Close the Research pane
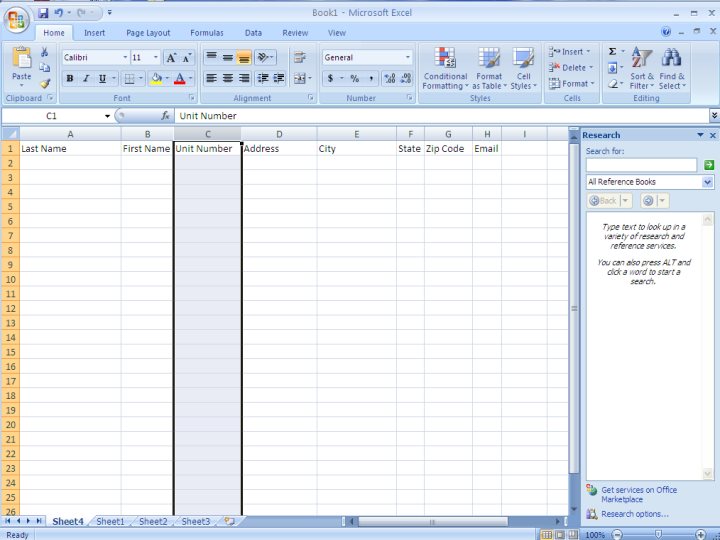720x540 pixels. coord(713,135)
